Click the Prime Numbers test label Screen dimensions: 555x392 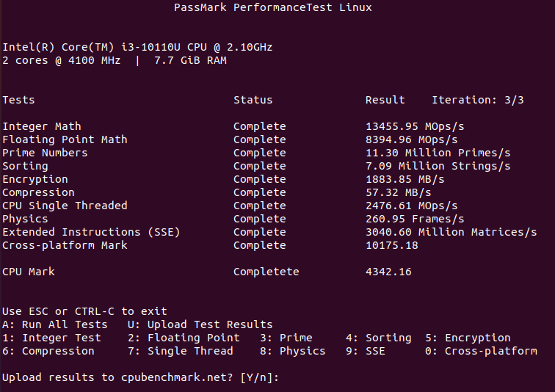point(45,153)
